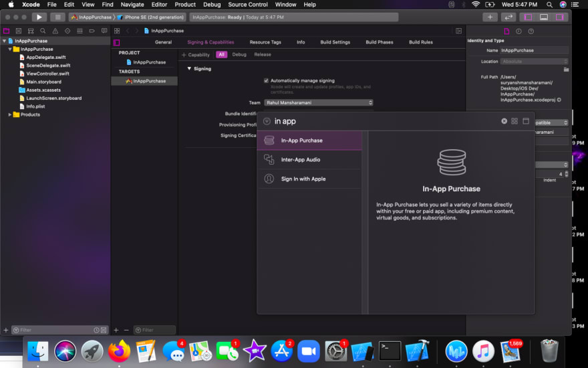Switch to the Info tab
The width and height of the screenshot is (588, 368).
pyautogui.click(x=301, y=42)
